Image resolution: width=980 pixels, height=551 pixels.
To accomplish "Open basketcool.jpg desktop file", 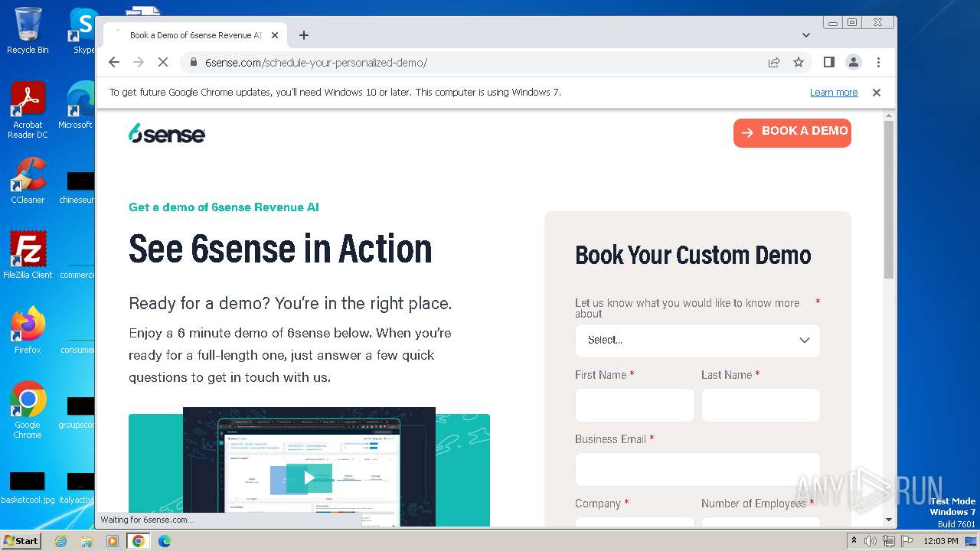I will pyautogui.click(x=28, y=487).
